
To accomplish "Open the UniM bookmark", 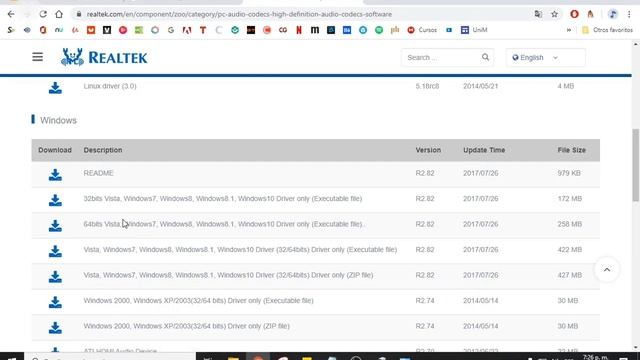I will coord(474,30).
